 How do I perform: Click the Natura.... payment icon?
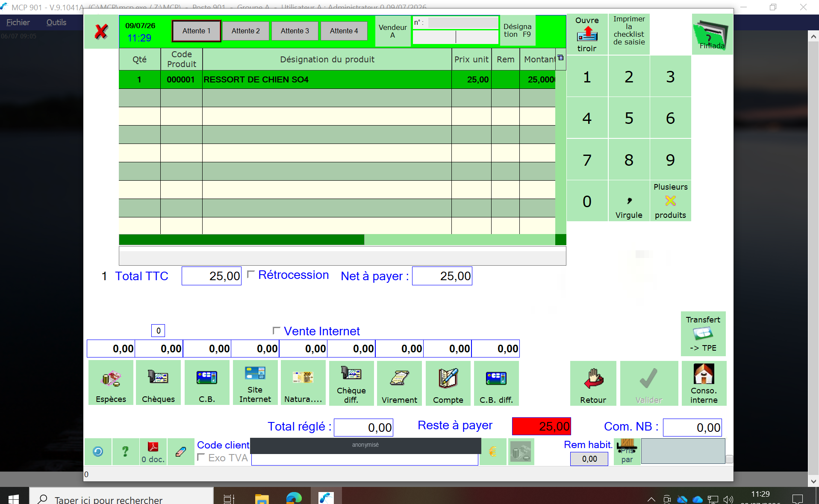(303, 383)
